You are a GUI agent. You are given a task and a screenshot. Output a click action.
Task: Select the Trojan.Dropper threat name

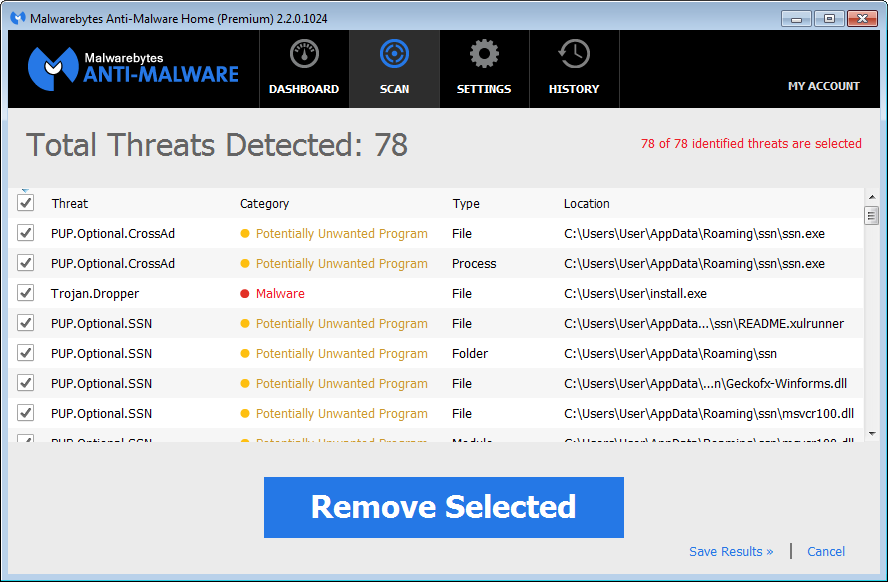(95, 294)
